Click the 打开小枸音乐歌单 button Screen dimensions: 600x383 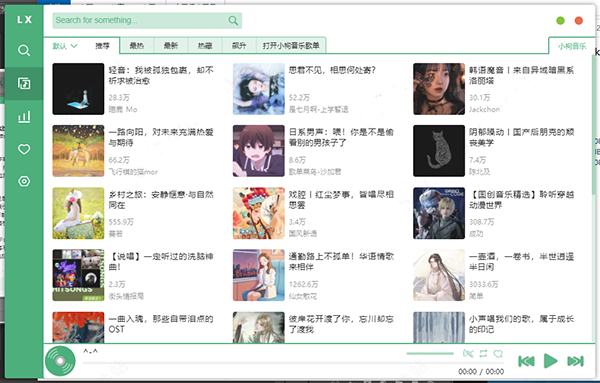(x=291, y=46)
